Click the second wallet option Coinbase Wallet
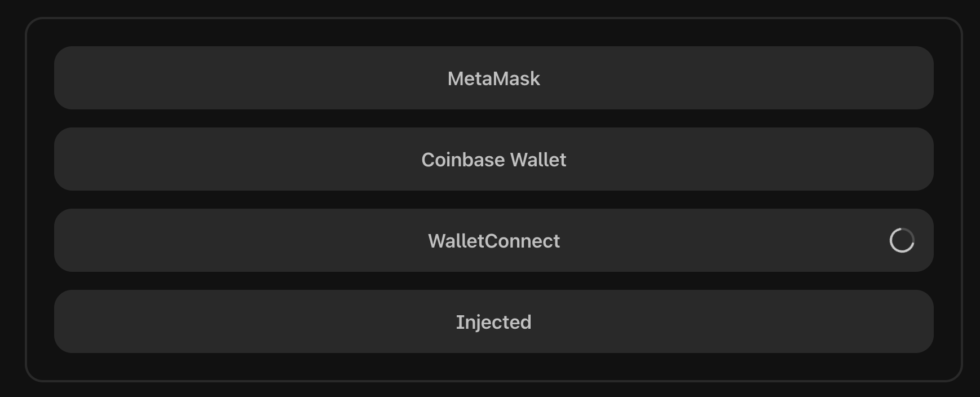The height and width of the screenshot is (397, 980). pyautogui.click(x=493, y=160)
